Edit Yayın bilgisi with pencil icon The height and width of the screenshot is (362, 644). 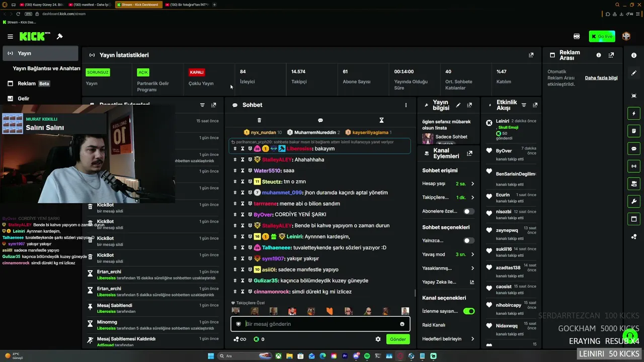[458, 105]
